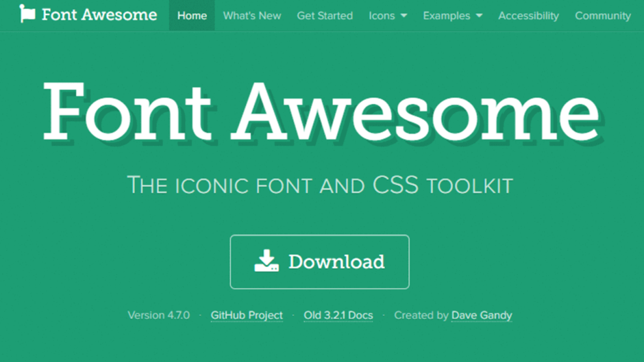Click the flag logo icon in navbar

27,14
